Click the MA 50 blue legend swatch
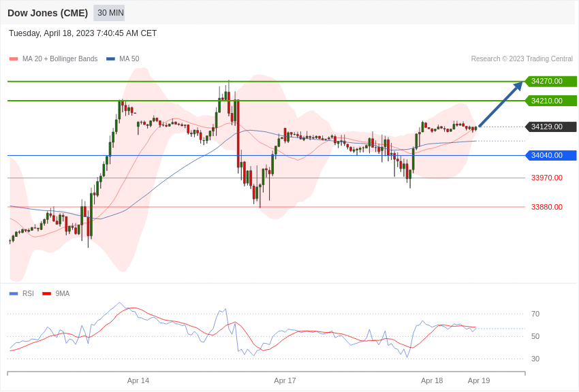The height and width of the screenshot is (392, 579). coord(111,59)
